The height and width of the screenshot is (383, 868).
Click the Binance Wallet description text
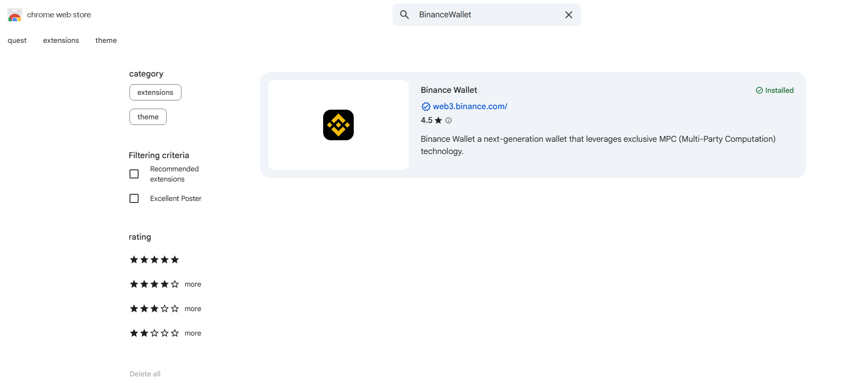click(x=598, y=145)
